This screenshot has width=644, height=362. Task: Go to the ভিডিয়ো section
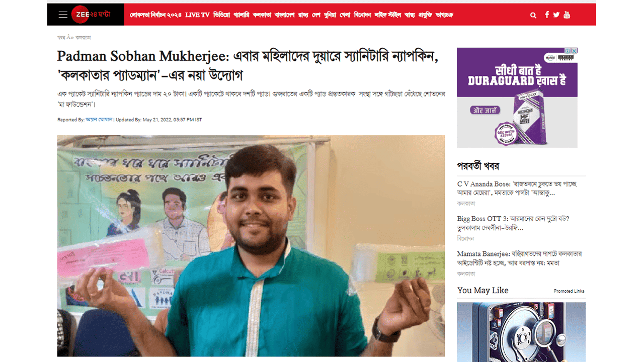(221, 15)
